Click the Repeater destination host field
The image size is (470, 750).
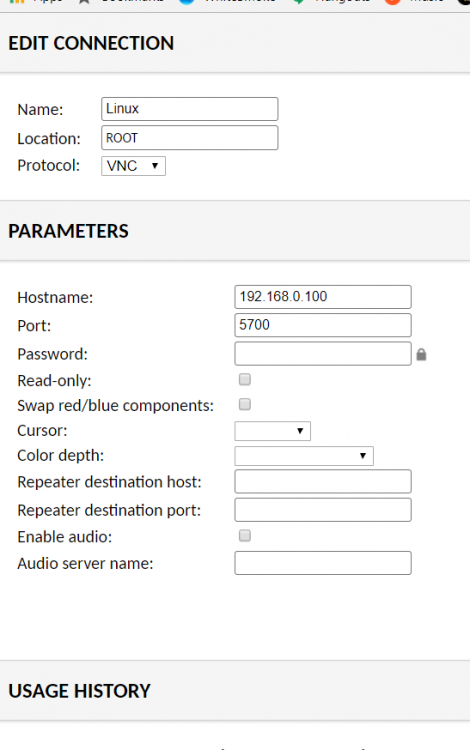pyautogui.click(x=323, y=481)
